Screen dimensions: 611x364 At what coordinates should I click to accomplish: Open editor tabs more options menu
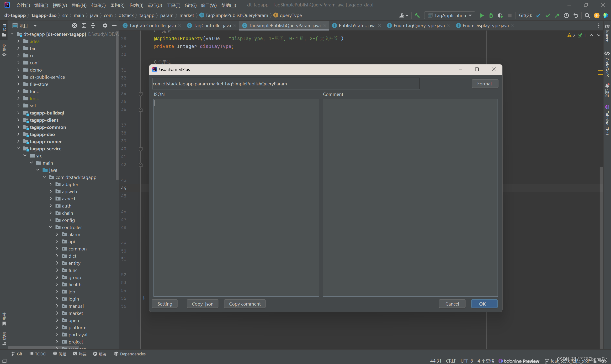click(599, 26)
